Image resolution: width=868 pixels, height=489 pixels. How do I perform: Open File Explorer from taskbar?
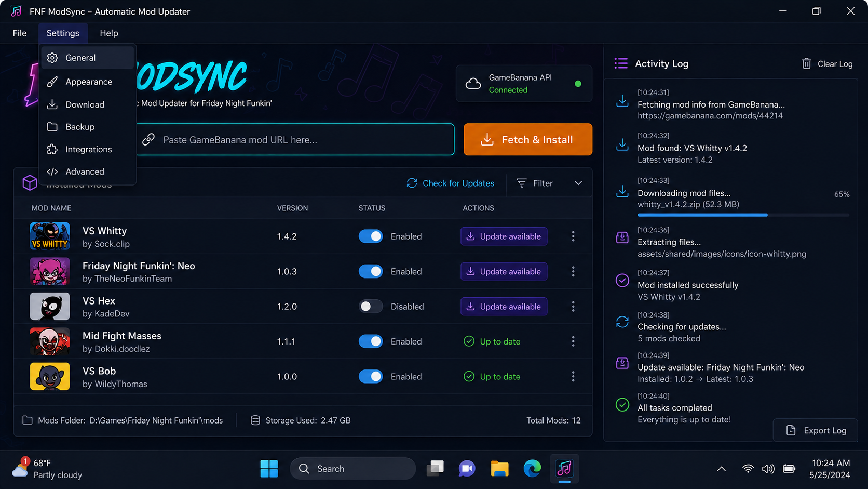[499, 469]
